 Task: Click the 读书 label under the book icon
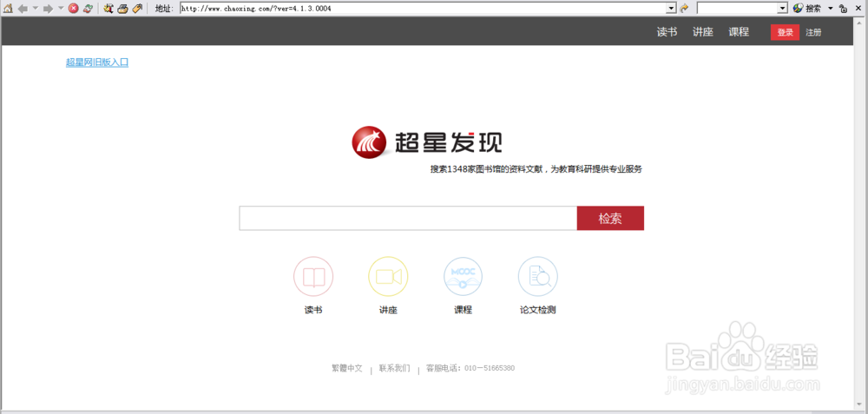[x=313, y=310]
